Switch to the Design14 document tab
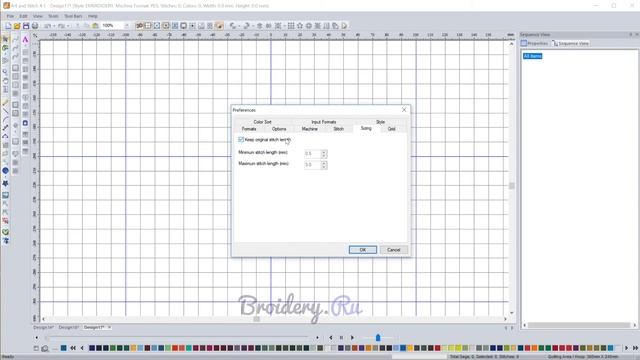640x360 pixels. pyautogui.click(x=43, y=327)
